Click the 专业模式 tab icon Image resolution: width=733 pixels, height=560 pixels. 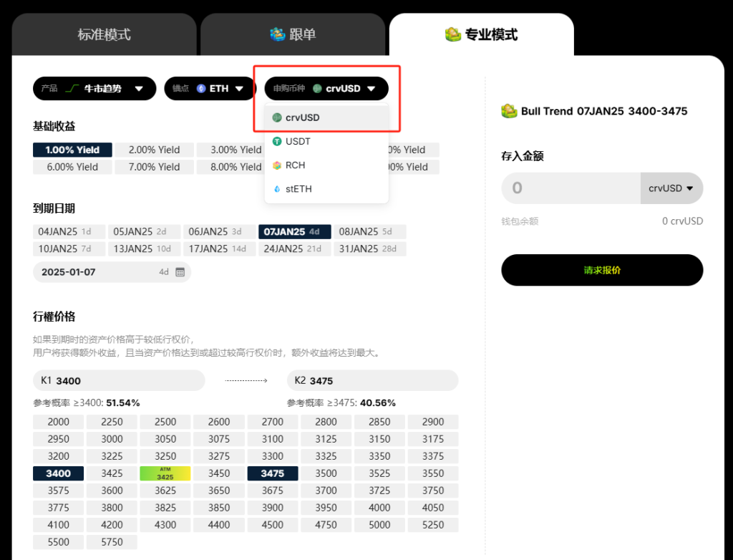[452, 34]
